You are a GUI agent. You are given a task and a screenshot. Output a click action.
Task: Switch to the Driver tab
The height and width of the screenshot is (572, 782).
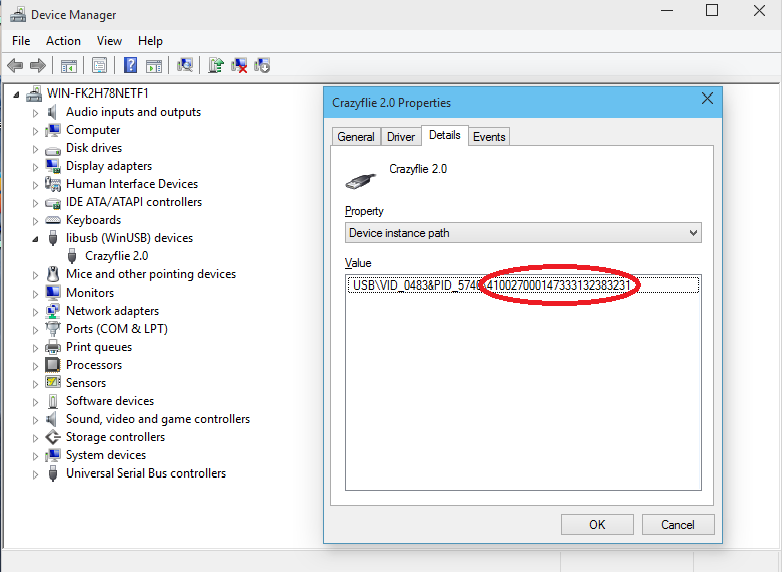401,137
